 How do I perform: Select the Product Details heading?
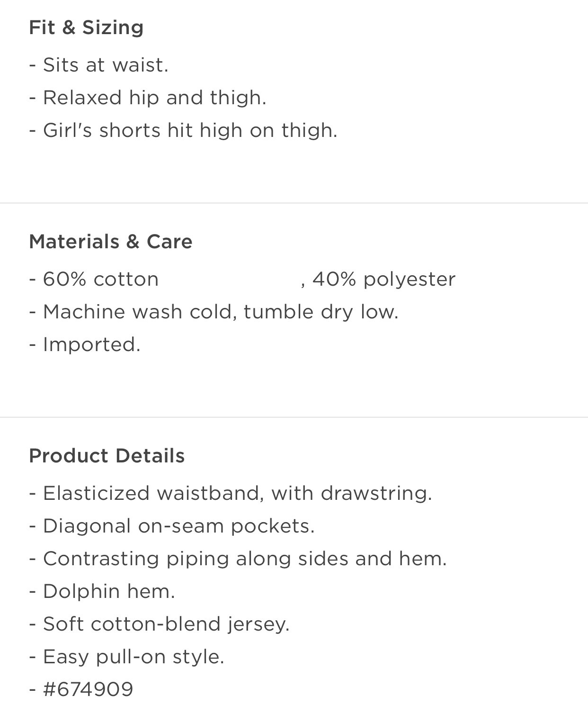pyautogui.click(x=107, y=456)
